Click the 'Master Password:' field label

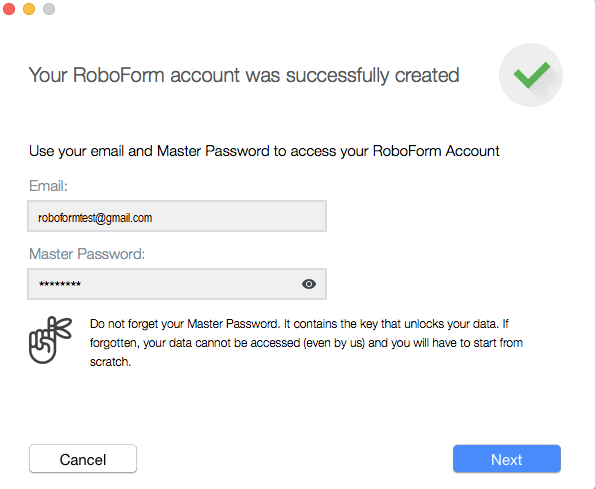pyautogui.click(x=87, y=254)
